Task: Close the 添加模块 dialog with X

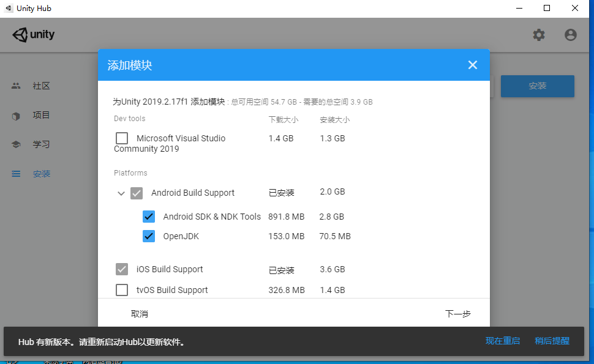Action: coord(472,65)
